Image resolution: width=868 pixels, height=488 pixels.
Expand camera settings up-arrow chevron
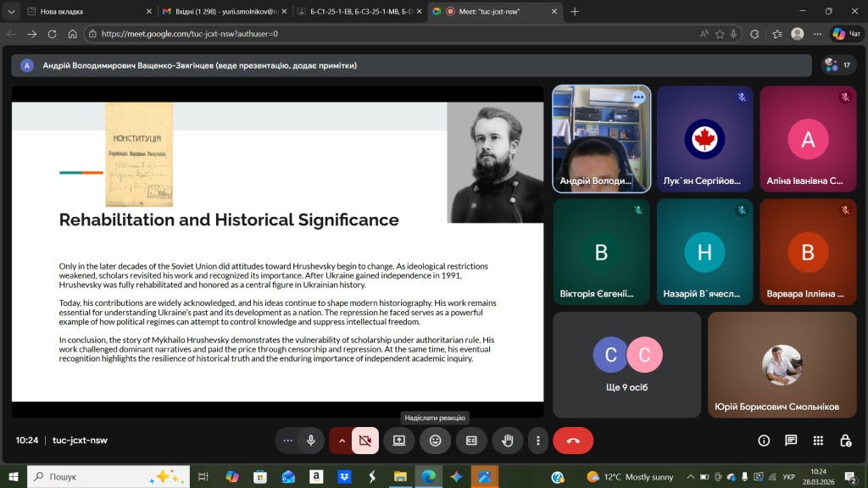pyautogui.click(x=342, y=441)
